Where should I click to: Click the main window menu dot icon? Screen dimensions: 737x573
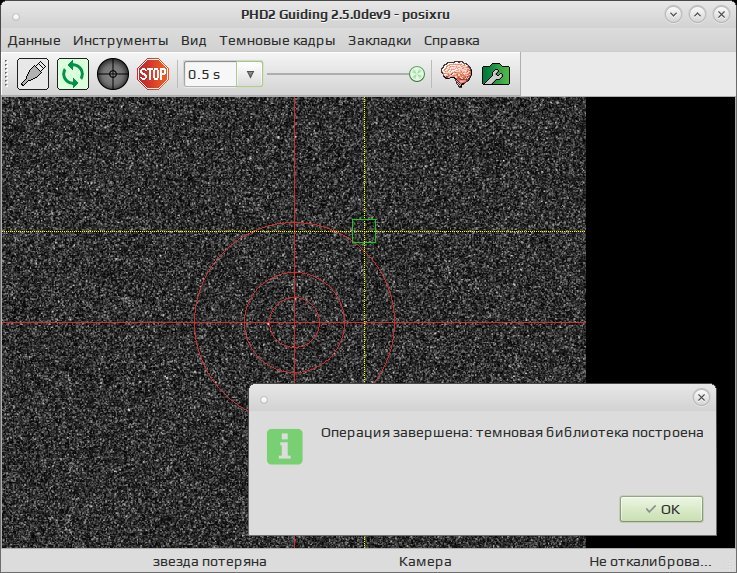tap(16, 16)
